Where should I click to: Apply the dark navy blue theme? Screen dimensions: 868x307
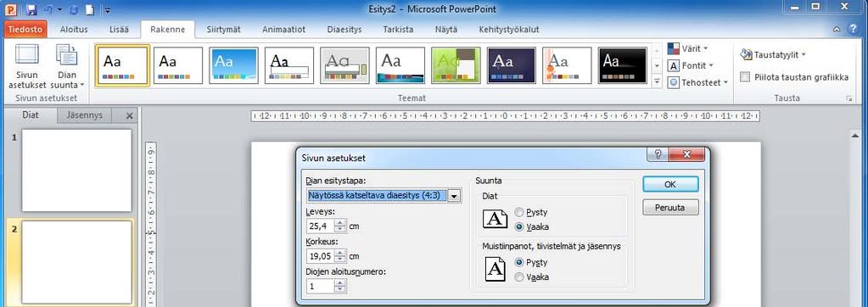tap(512, 65)
